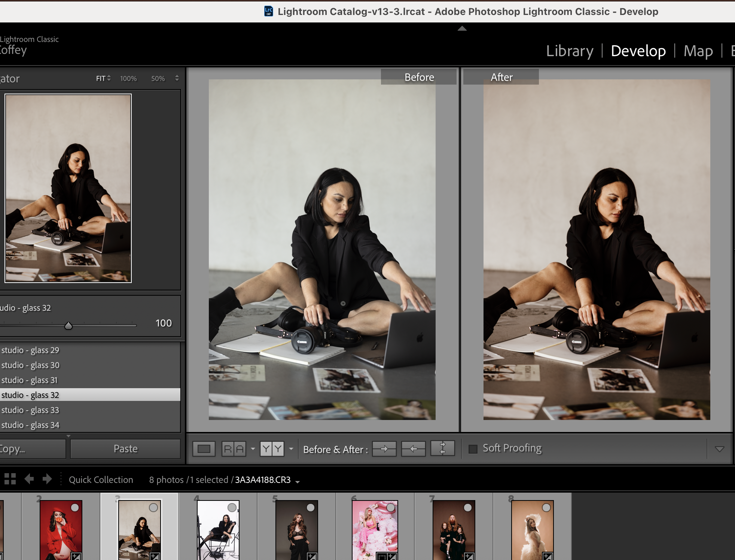Viewport: 735px width, 560px height.
Task: Switch to Loupe view icon
Action: 204,448
